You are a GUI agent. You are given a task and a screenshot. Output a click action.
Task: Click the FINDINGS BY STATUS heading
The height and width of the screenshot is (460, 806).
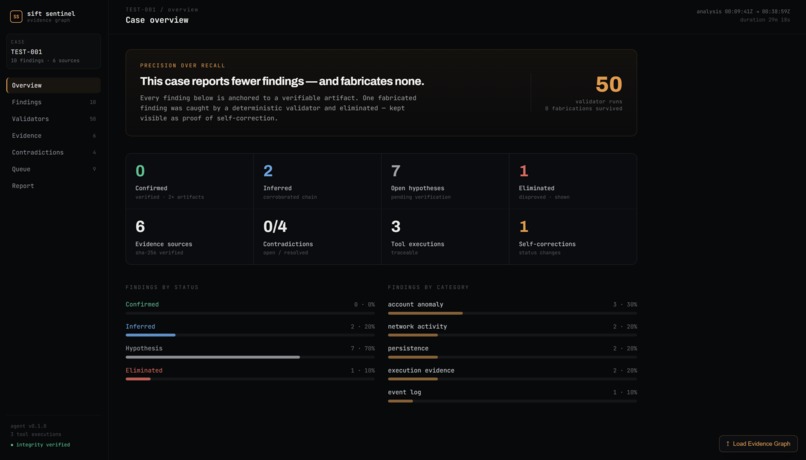(x=162, y=287)
